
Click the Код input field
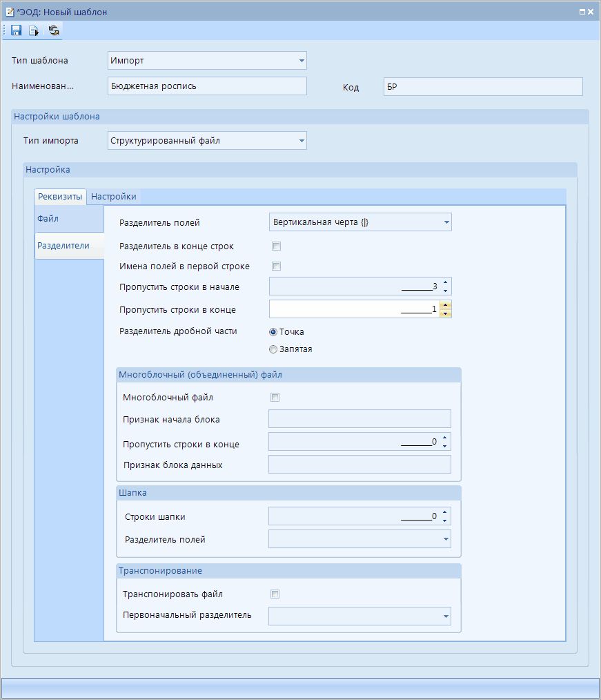click(483, 86)
